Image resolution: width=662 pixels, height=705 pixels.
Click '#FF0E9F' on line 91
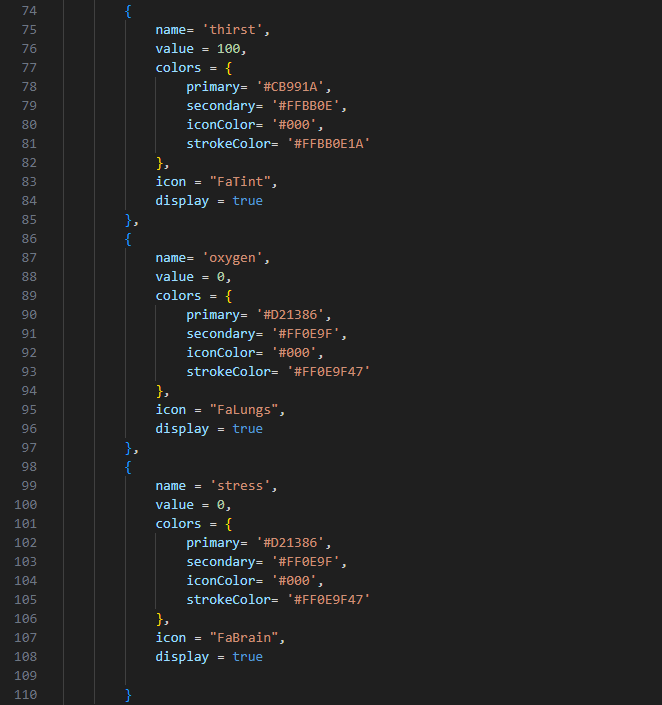tap(305, 334)
